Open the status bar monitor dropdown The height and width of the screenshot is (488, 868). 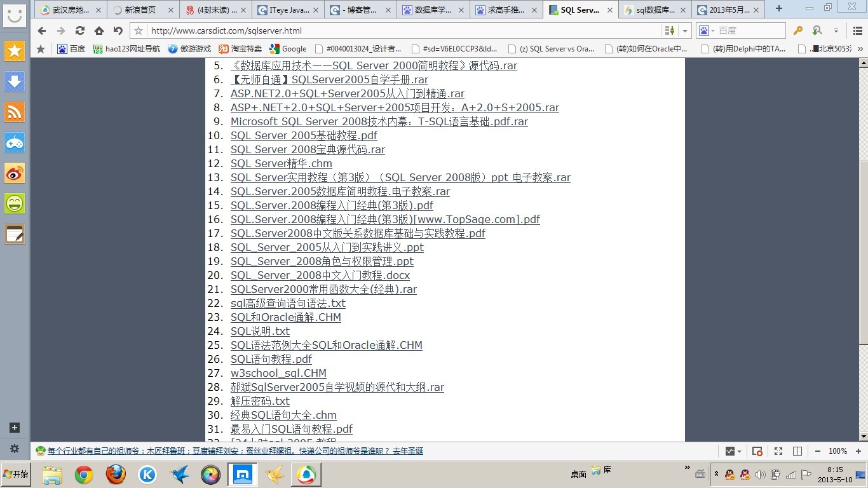pyautogui.click(x=733, y=451)
